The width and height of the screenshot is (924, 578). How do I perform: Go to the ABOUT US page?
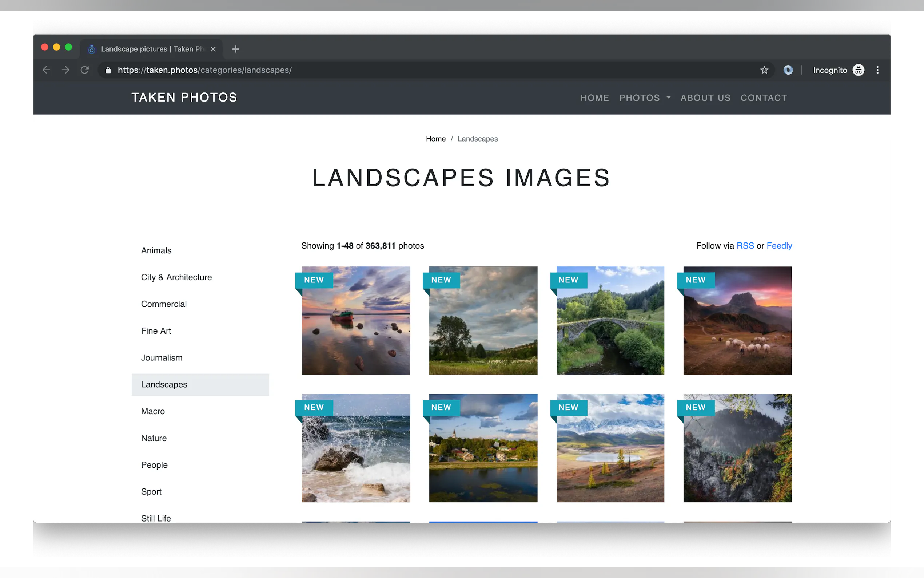click(705, 98)
